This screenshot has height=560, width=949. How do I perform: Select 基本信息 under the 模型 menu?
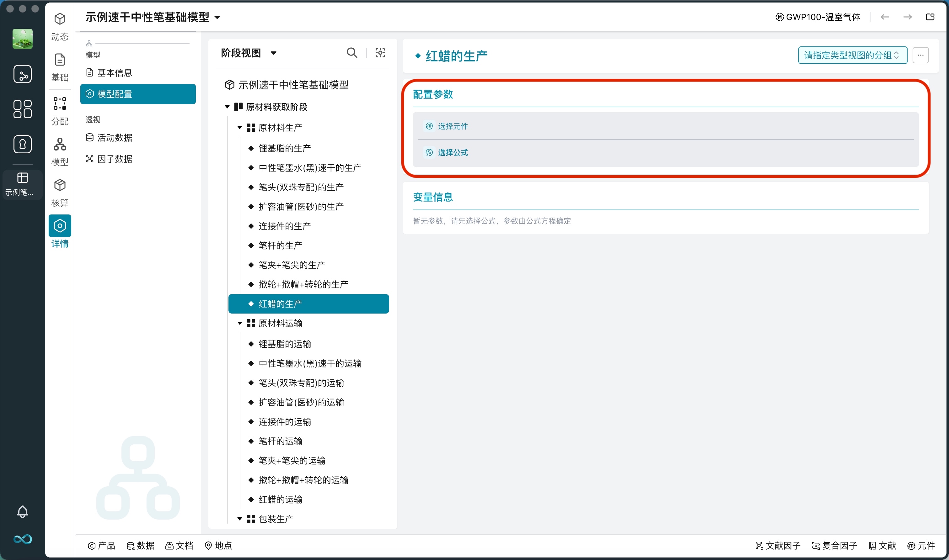pyautogui.click(x=115, y=72)
